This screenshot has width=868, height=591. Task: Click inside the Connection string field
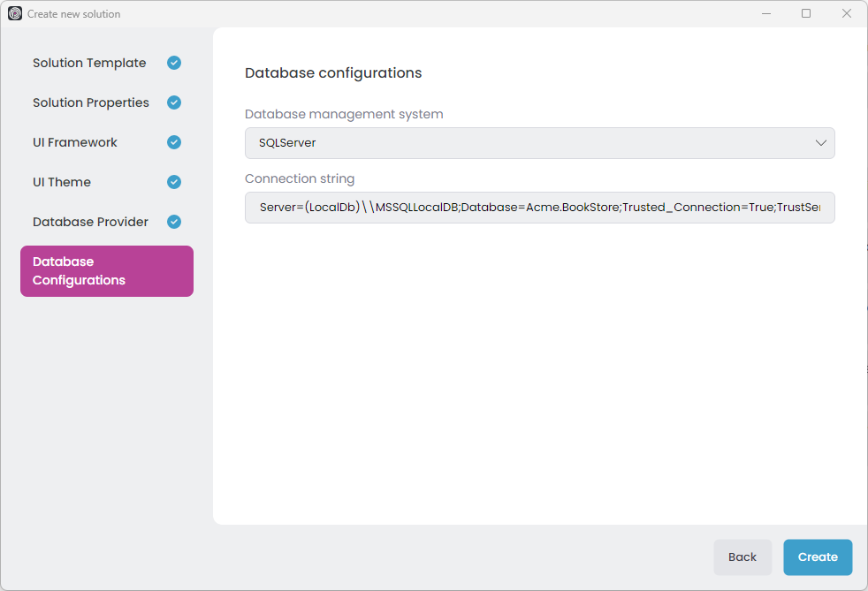[x=539, y=207]
